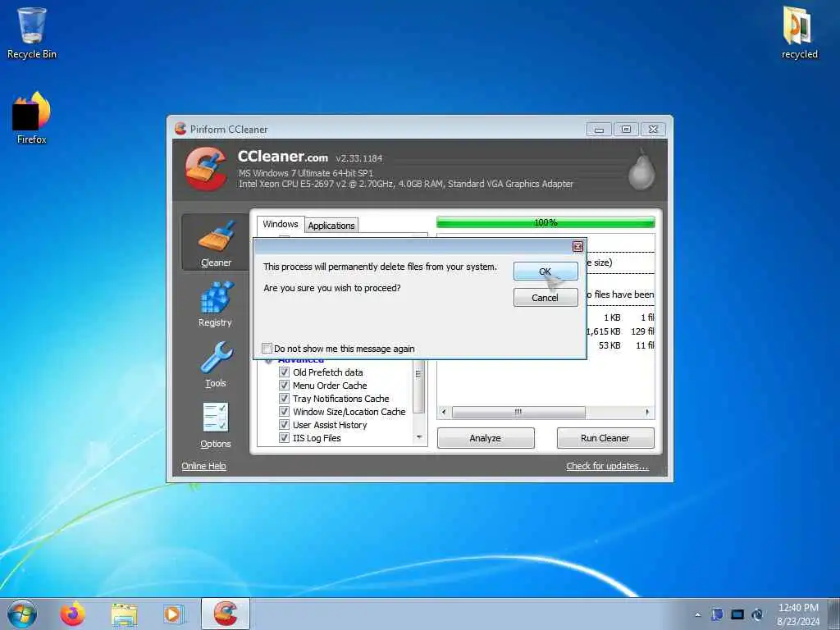Uncheck Menu Order Cache
Image resolution: width=840 pixels, height=630 pixels.
tap(285, 386)
